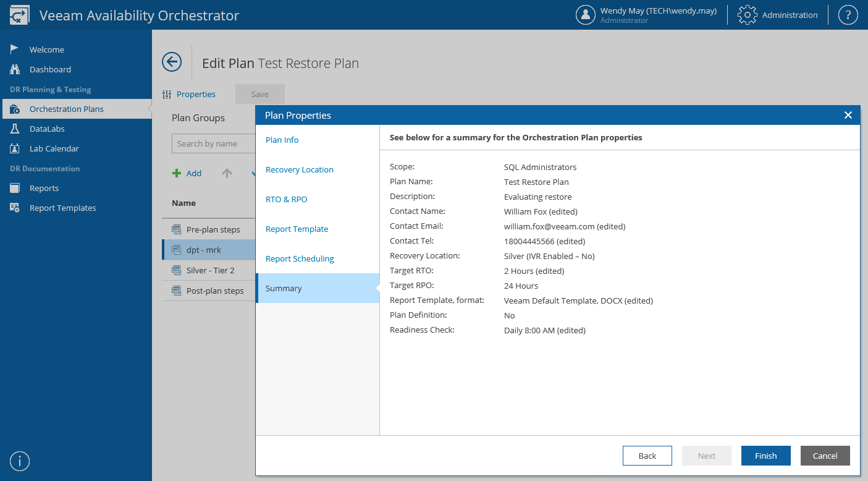Switch to the Recovery Location step

(300, 169)
